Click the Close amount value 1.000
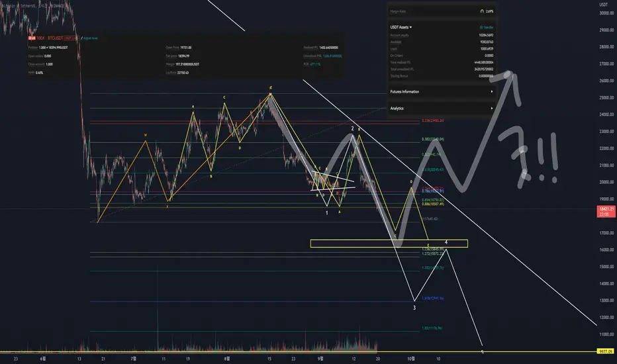Screen dimensions: 617x364 (x=49, y=64)
